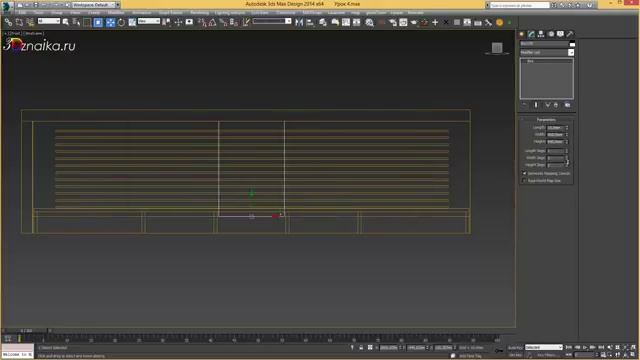Open the Material Editor
The width and height of the screenshot is (640, 360).
coord(369,22)
